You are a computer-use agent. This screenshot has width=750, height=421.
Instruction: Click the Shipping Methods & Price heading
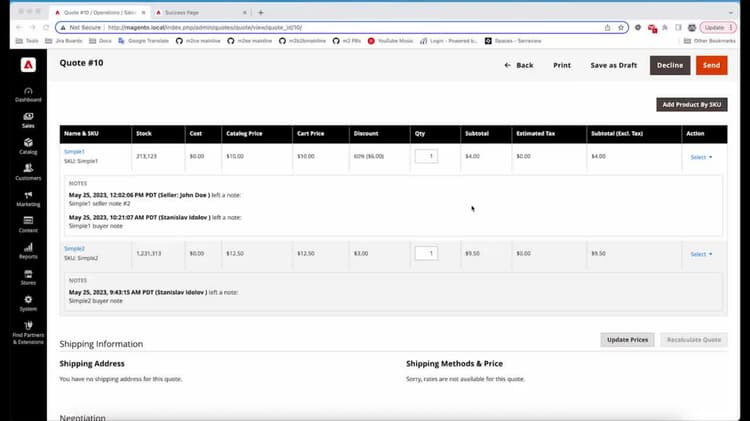tap(454, 364)
